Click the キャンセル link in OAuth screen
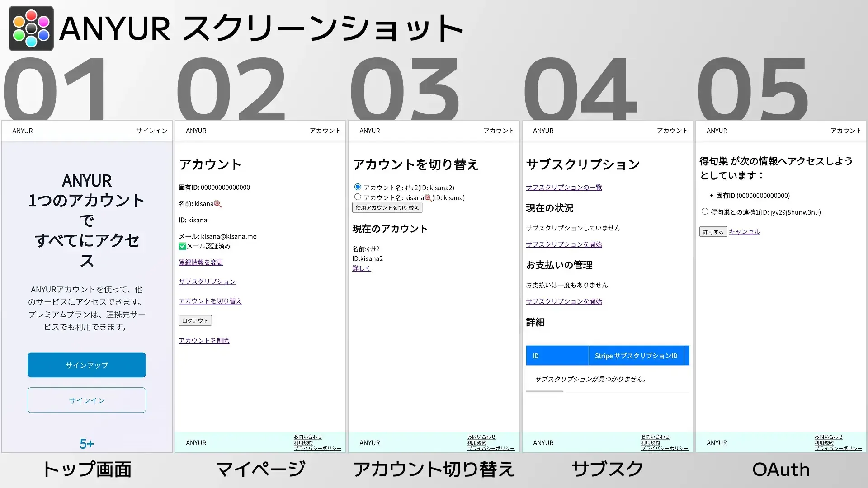The image size is (868, 488). pyautogui.click(x=744, y=231)
